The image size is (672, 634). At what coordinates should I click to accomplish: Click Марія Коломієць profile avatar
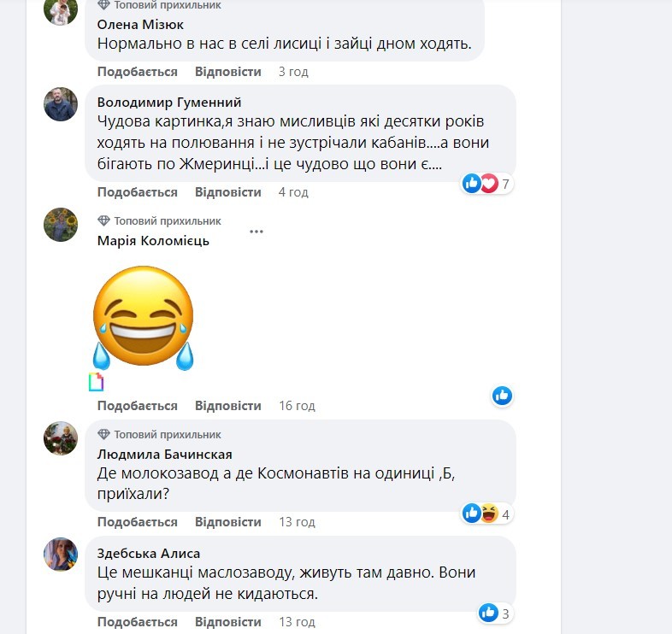[61, 225]
